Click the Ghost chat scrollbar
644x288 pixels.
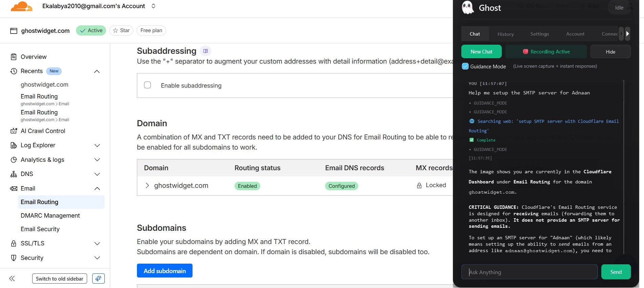click(624, 166)
